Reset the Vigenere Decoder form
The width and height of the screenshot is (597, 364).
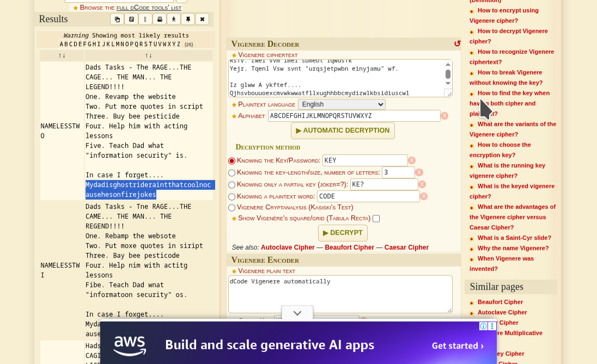[457, 44]
